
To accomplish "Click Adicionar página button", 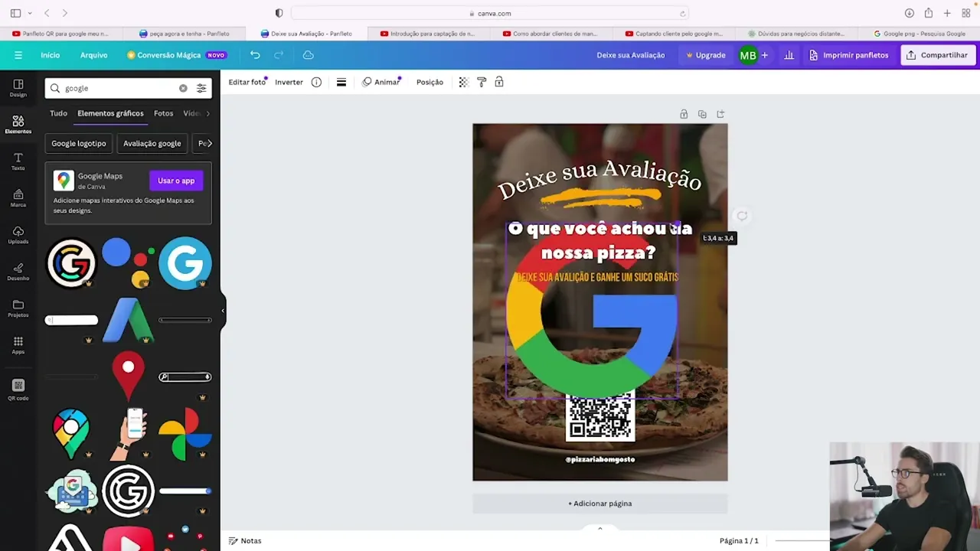I will coord(599,504).
